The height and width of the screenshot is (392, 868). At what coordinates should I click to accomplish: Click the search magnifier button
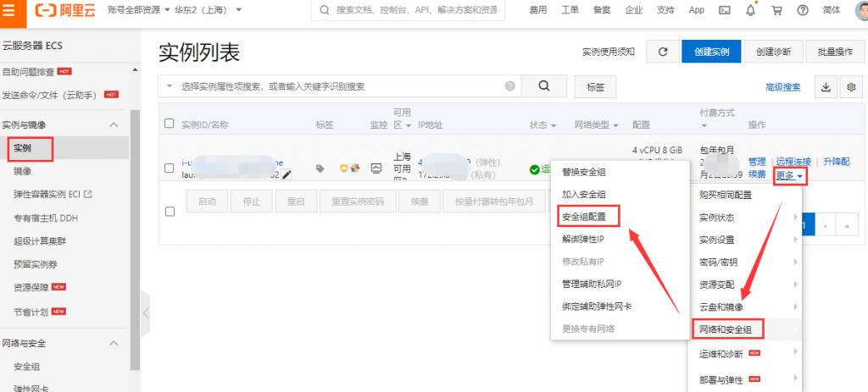click(543, 86)
